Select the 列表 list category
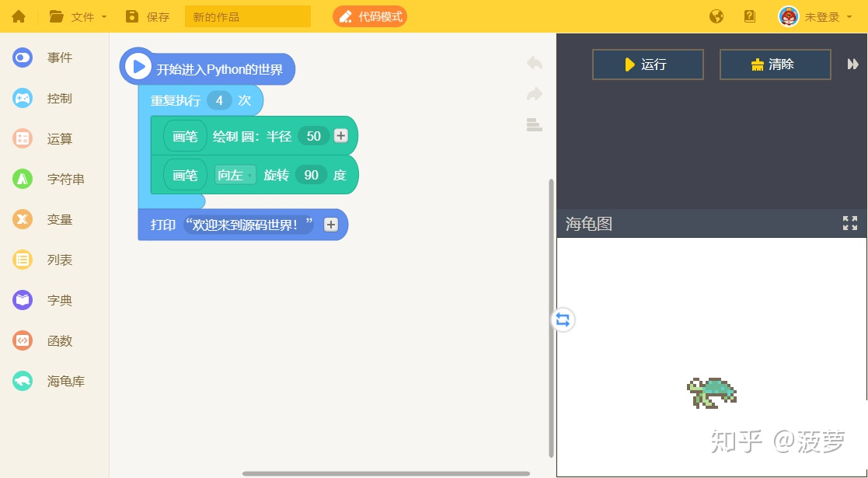This screenshot has height=478, width=868. 44,260
